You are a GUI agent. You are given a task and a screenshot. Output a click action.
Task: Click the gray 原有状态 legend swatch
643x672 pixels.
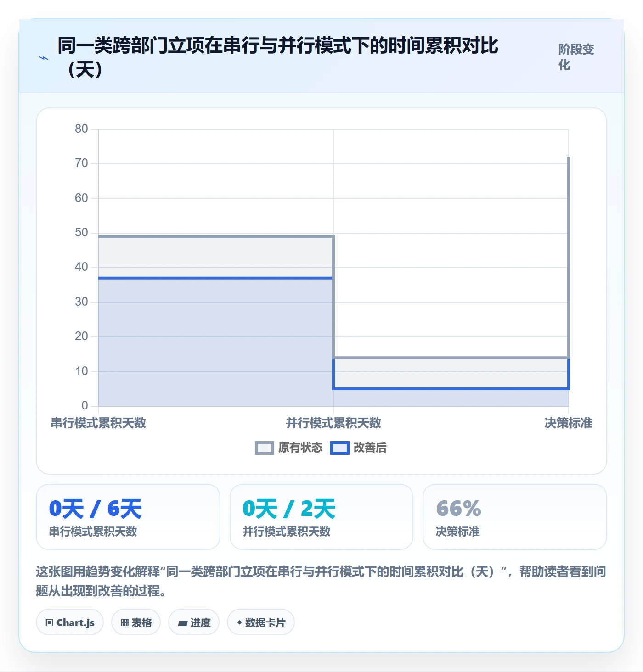[x=265, y=448]
